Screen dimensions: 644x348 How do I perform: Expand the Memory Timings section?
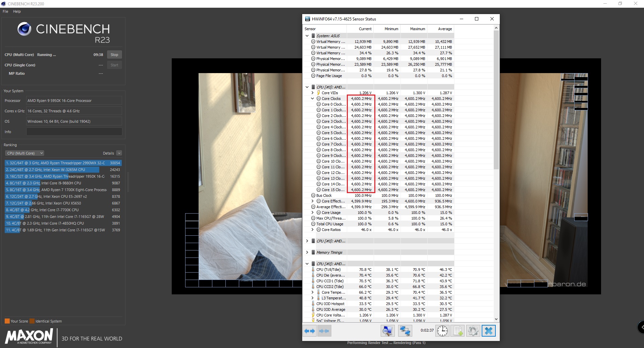point(307,252)
